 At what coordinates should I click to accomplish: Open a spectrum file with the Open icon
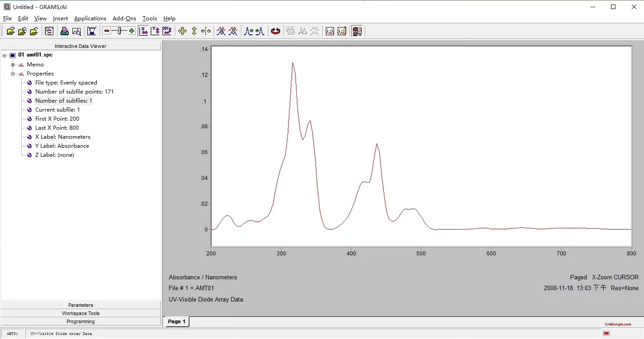(10, 31)
